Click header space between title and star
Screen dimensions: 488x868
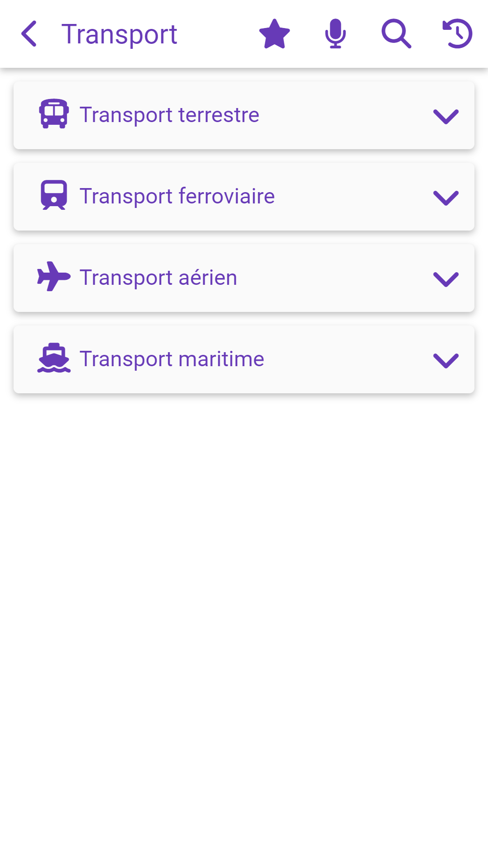[217, 34]
